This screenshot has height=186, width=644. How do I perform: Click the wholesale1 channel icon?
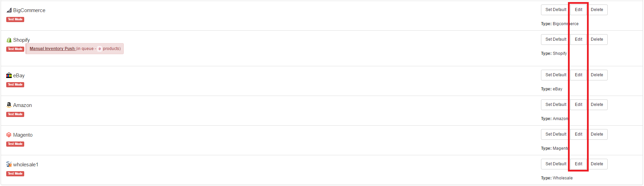(x=9, y=164)
